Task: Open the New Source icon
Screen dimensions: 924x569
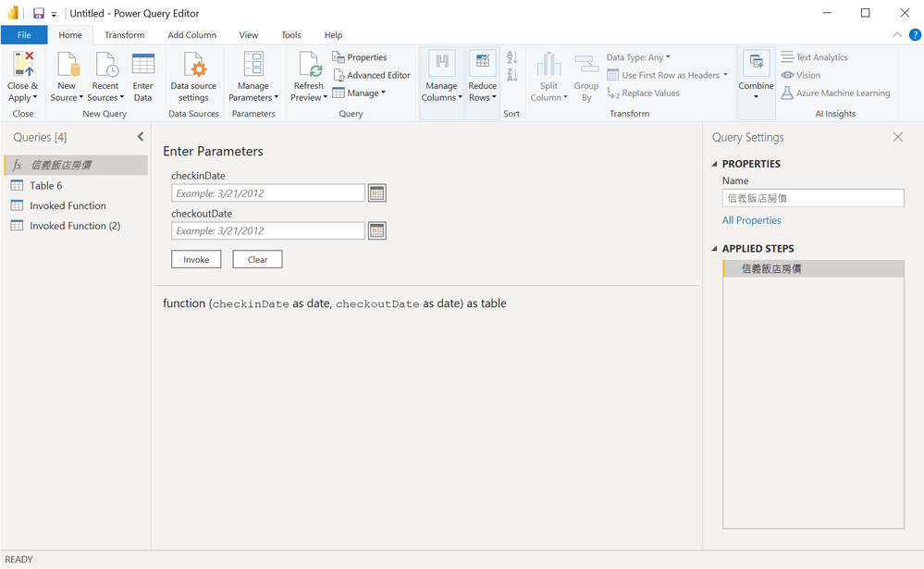Action: pyautogui.click(x=68, y=64)
